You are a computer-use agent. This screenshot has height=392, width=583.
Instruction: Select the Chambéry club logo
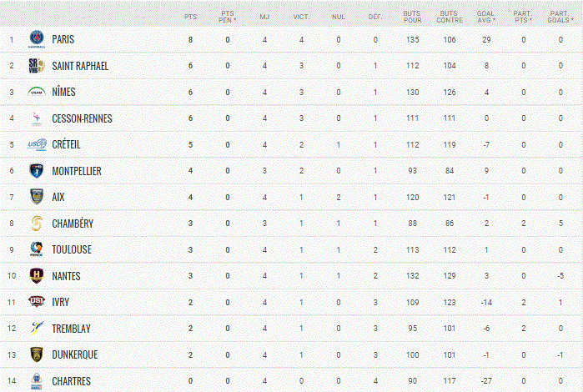point(37,224)
